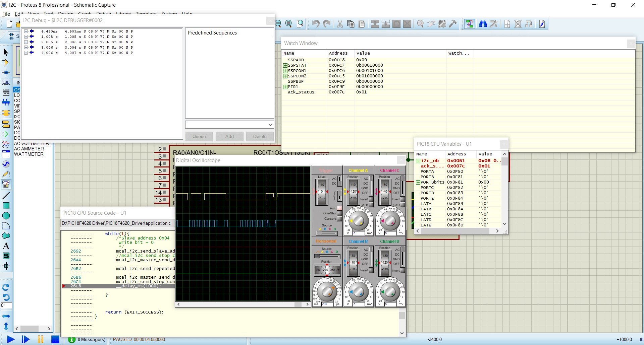Stop the simulation with Stop button
The height and width of the screenshot is (345, 644).
click(55, 339)
